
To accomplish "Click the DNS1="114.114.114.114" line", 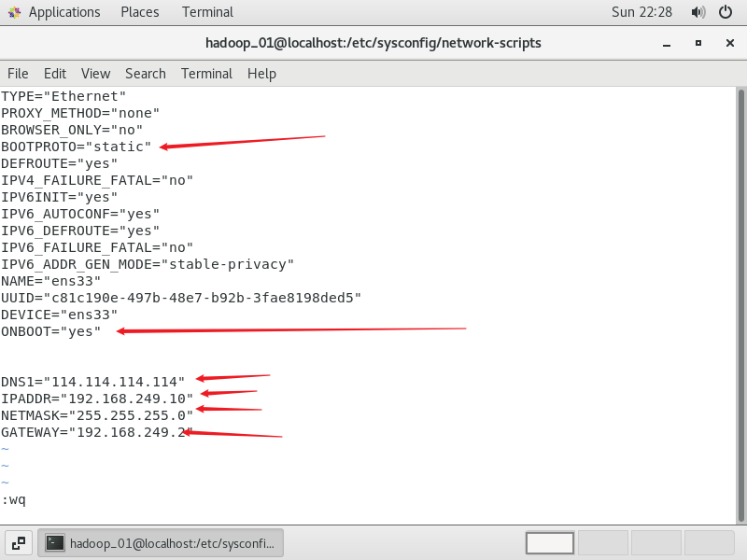I will pos(92,382).
